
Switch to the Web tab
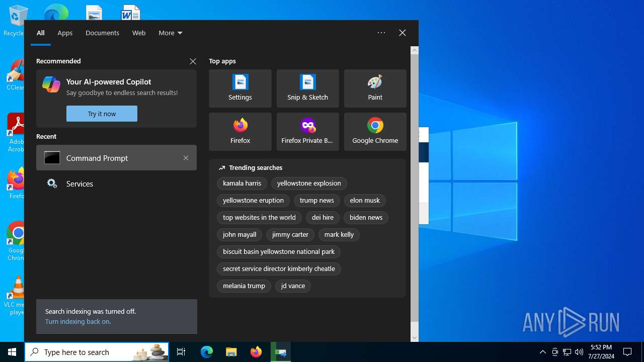tap(139, 33)
